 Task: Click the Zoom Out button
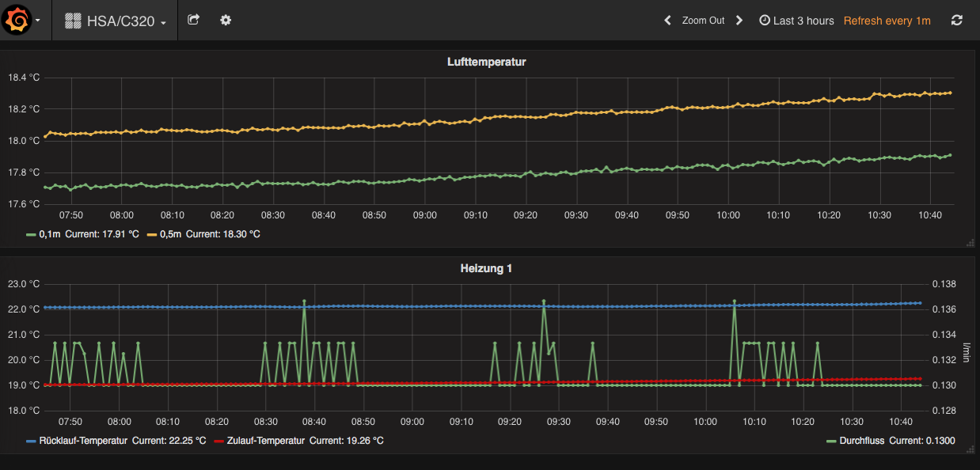(x=703, y=21)
